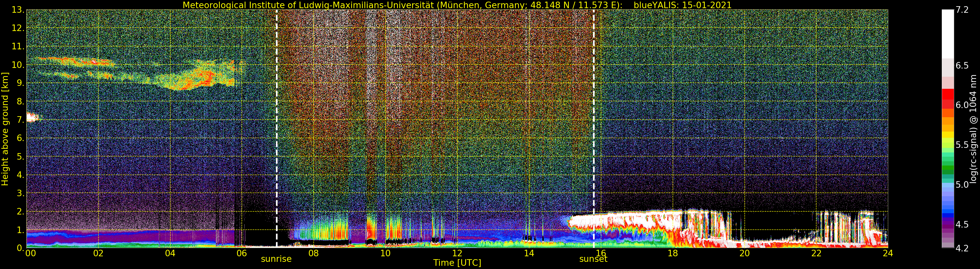Click the height axis tick "8."

point(20,102)
